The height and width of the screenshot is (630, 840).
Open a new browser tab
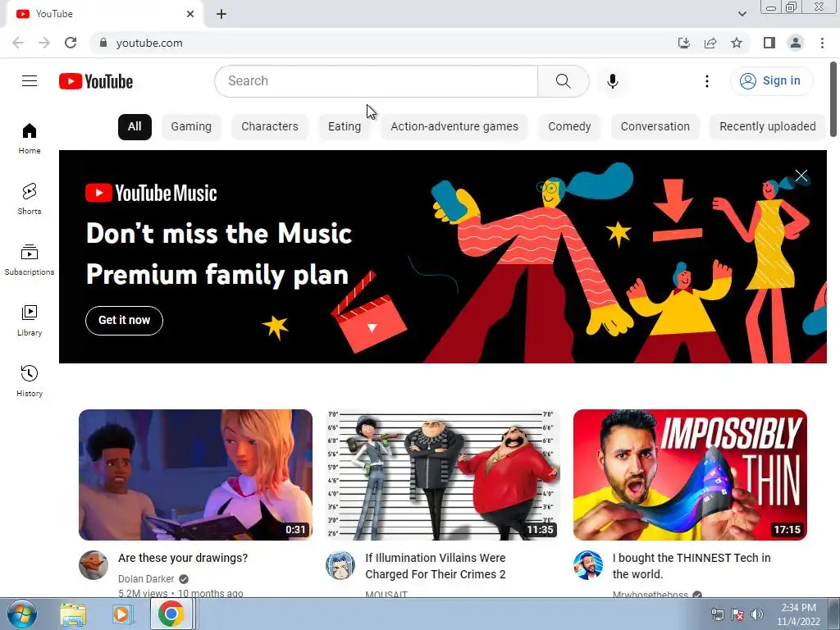pyautogui.click(x=221, y=14)
